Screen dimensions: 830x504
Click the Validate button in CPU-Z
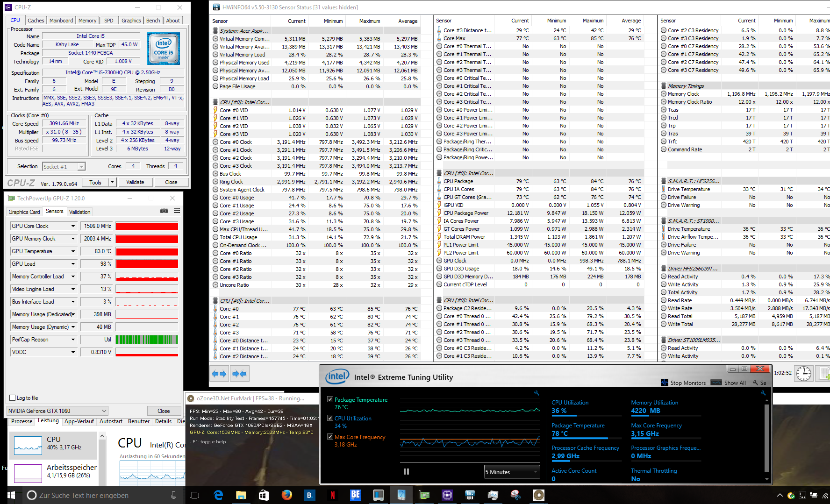pos(135,182)
